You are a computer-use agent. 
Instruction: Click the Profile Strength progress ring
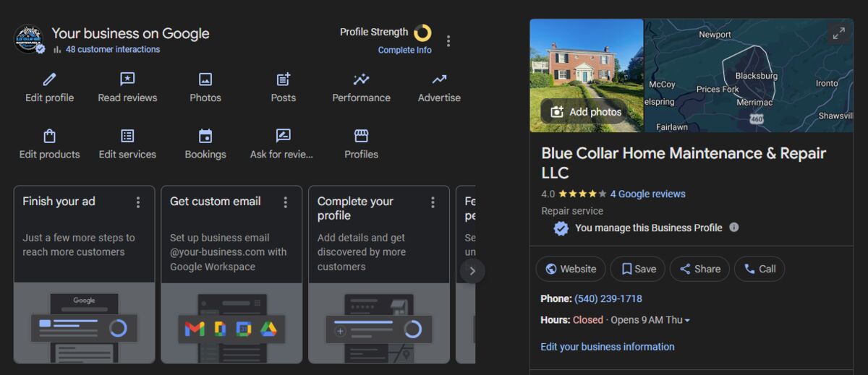[x=422, y=33]
